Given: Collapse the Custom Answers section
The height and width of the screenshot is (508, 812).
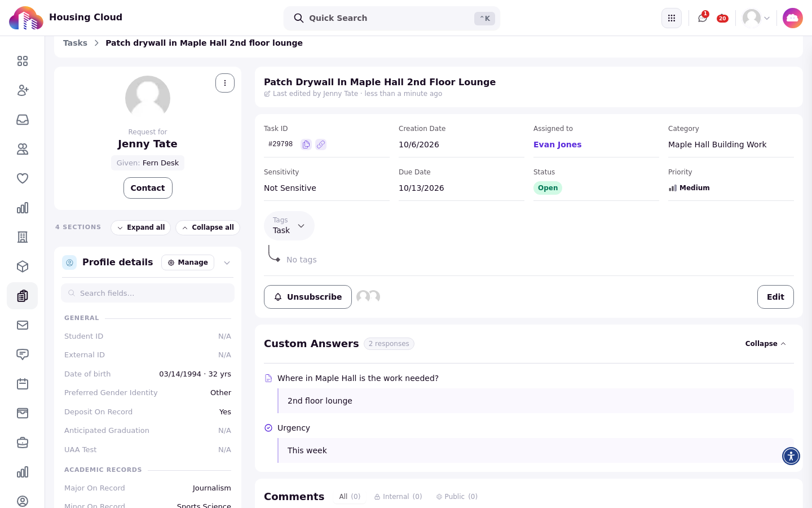Looking at the screenshot, I should (765, 344).
